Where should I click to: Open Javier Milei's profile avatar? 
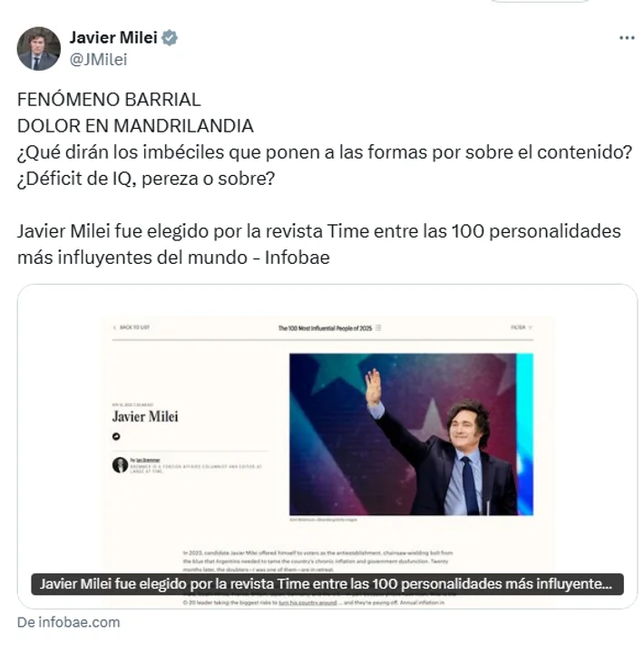(39, 49)
